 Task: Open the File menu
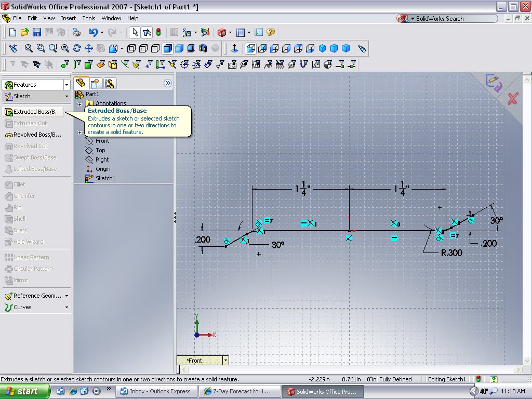[x=17, y=18]
